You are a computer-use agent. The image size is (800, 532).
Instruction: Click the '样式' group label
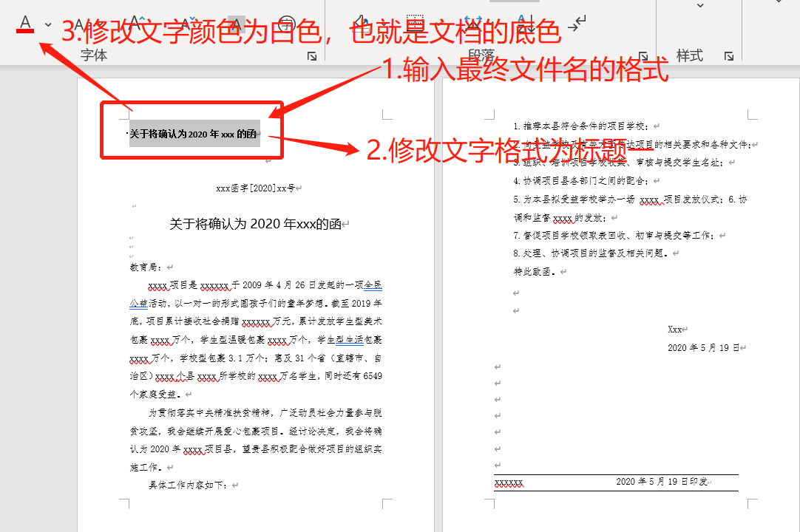click(690, 55)
